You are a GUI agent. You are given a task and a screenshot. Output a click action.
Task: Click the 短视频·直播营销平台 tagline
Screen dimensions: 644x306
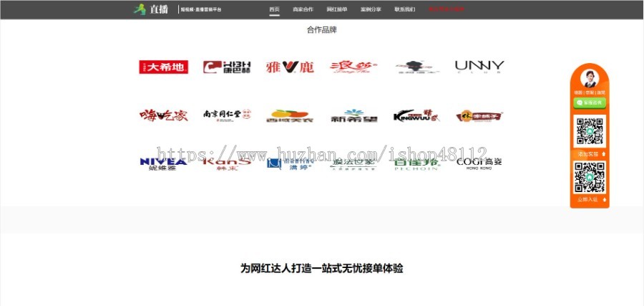[x=201, y=9]
